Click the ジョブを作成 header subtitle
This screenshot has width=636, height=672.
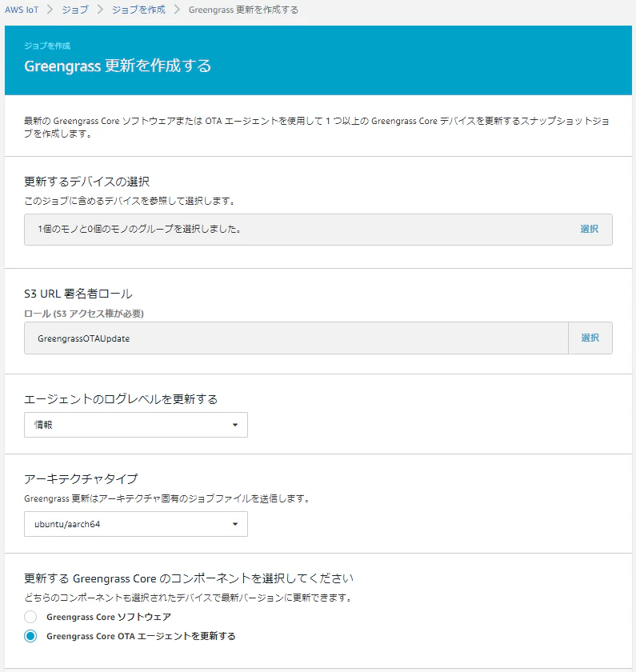[x=47, y=46]
